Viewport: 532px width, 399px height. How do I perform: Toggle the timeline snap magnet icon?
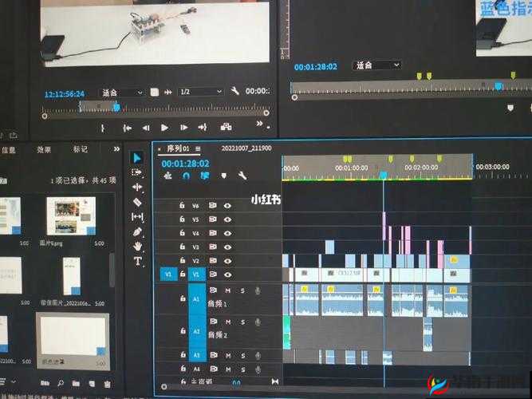point(186,176)
